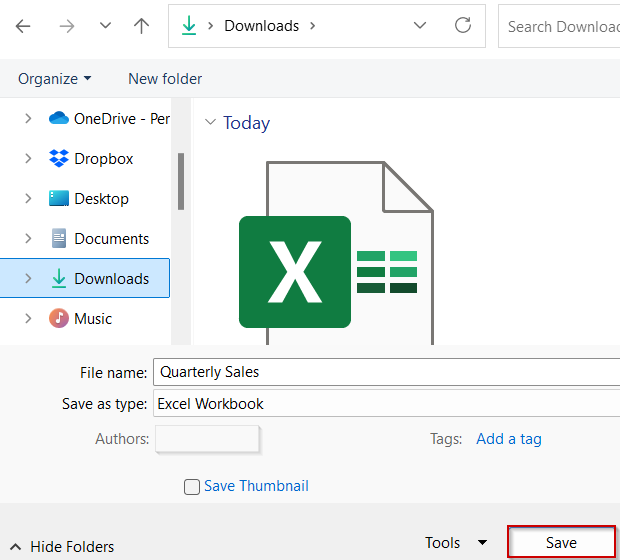Viewport: 620px width, 560px height.
Task: Click the Today group header text
Action: [x=246, y=123]
